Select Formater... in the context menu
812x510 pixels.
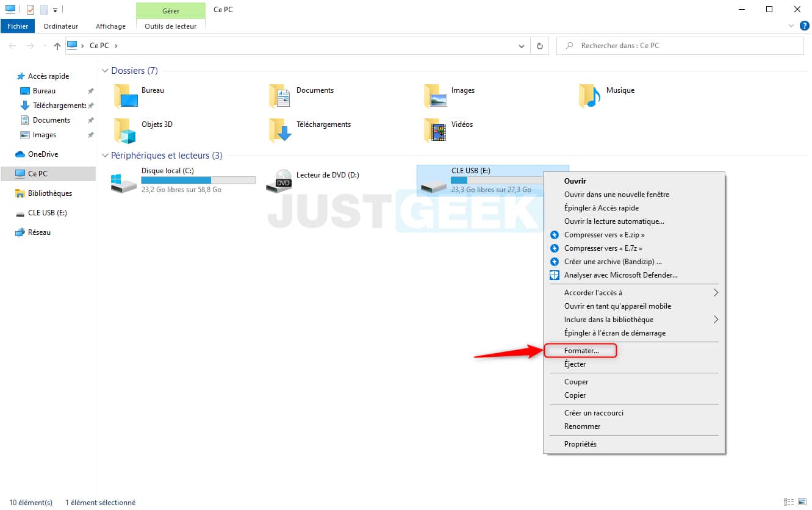(580, 350)
